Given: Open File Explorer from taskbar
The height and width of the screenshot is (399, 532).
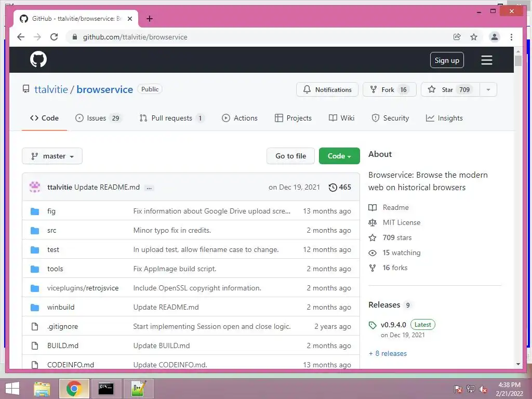Looking at the screenshot, I should point(42,389).
